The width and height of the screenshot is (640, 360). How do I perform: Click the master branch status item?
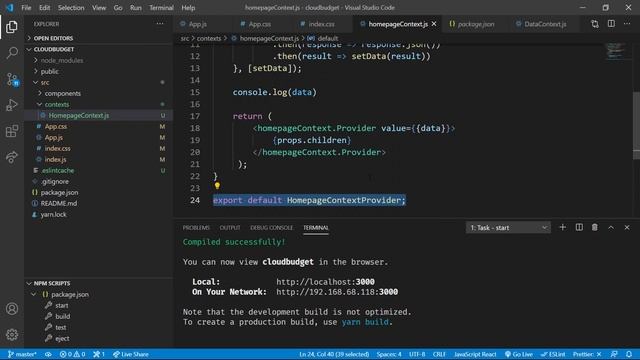(x=22, y=354)
